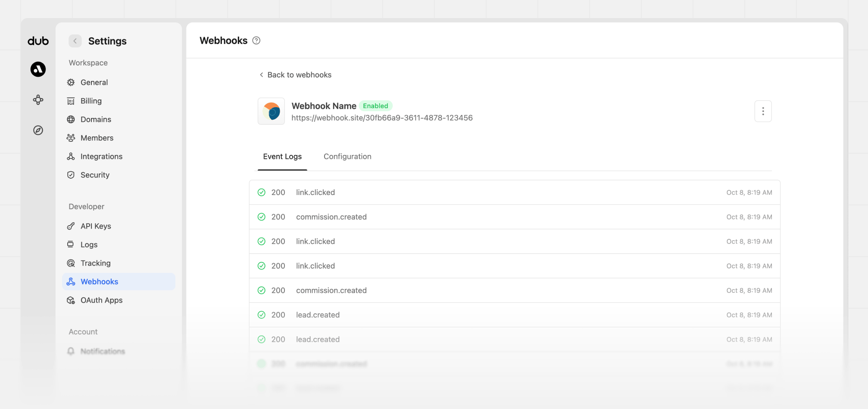Open the compass icon in left rail

tap(38, 130)
